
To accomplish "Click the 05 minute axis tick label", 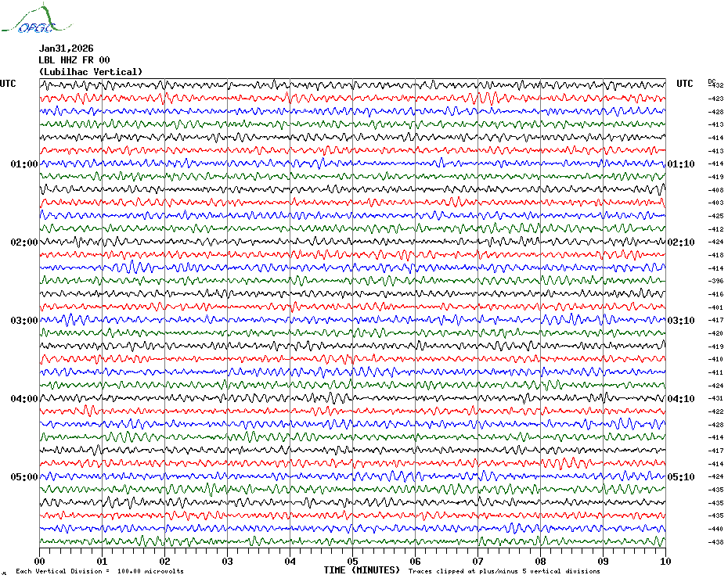I will point(353,562).
